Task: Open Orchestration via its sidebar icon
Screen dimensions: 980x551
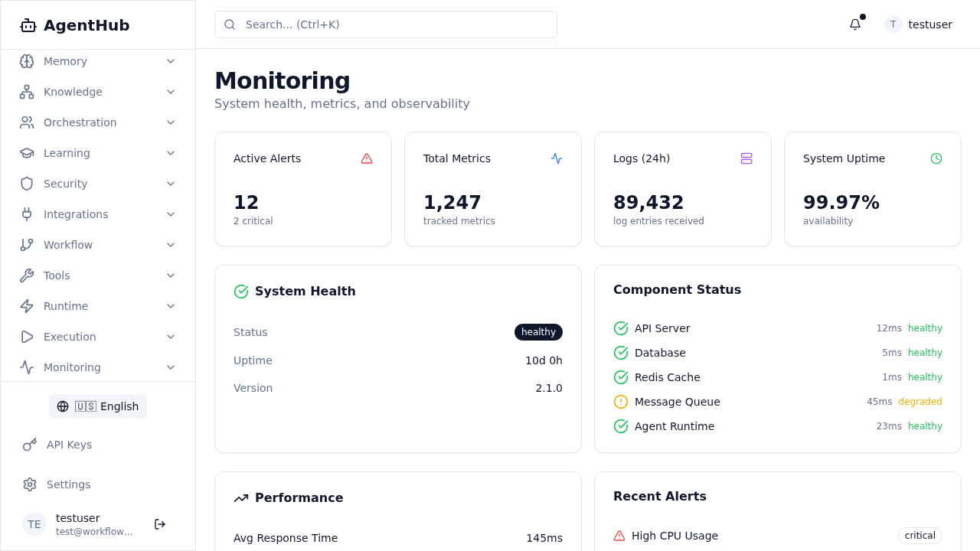Action: (27, 122)
